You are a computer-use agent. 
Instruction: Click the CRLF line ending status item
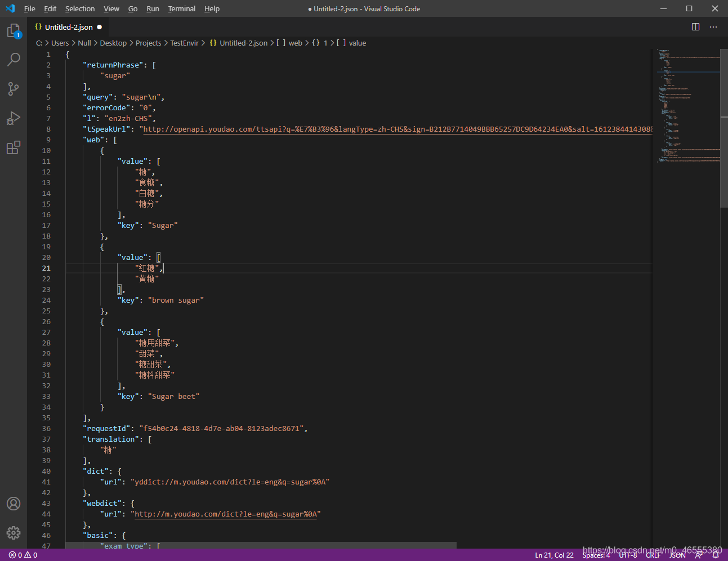point(653,555)
